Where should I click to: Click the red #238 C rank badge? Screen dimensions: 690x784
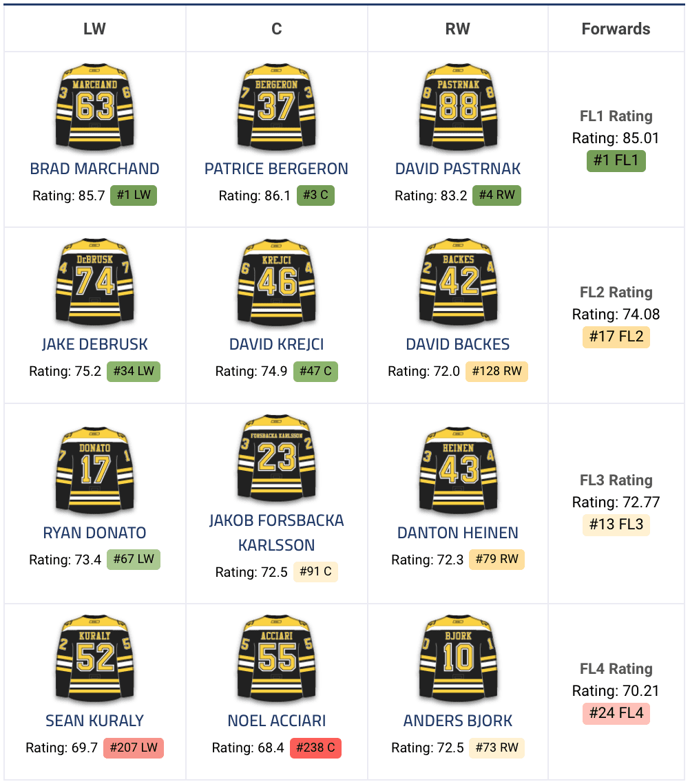click(x=315, y=748)
